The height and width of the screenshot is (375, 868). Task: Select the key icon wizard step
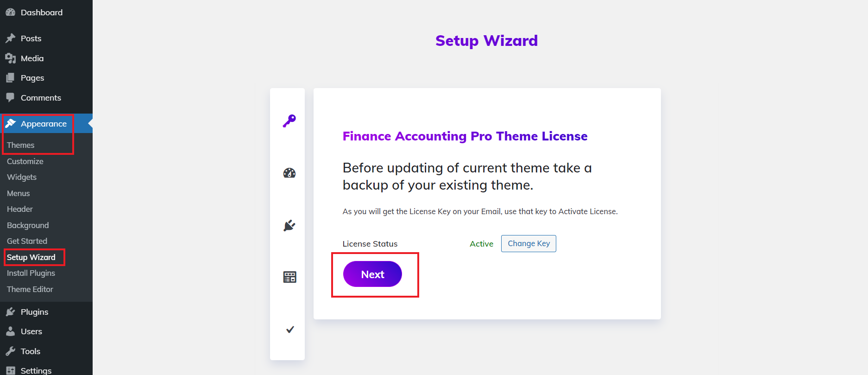(x=288, y=121)
